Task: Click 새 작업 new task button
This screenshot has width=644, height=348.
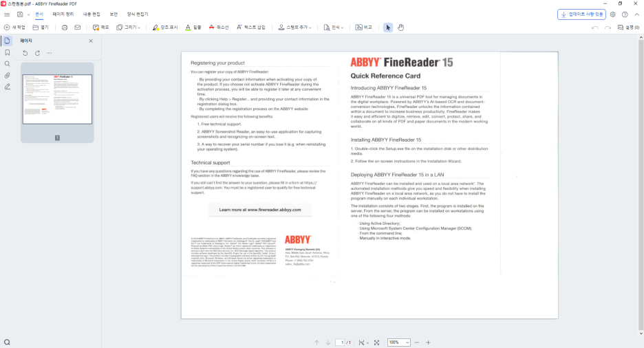Action: pyautogui.click(x=14, y=28)
